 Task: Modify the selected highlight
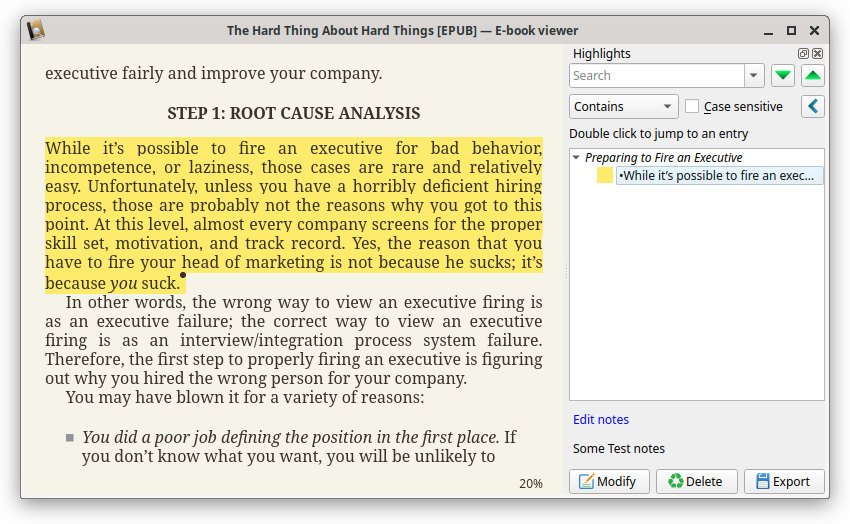click(609, 481)
